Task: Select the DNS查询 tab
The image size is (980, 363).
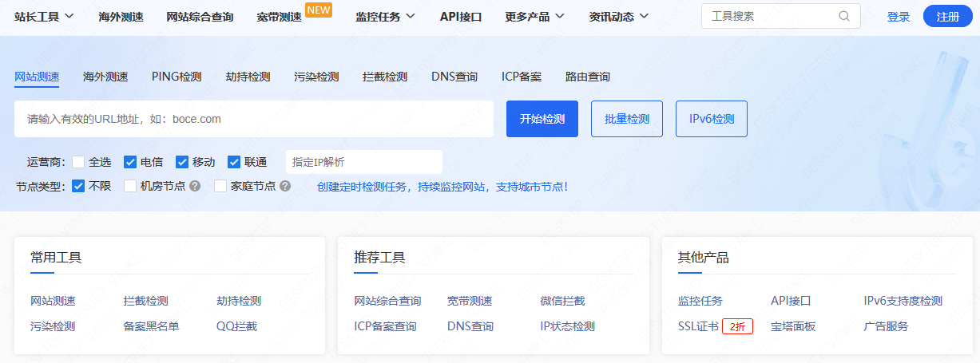Action: pyautogui.click(x=454, y=77)
